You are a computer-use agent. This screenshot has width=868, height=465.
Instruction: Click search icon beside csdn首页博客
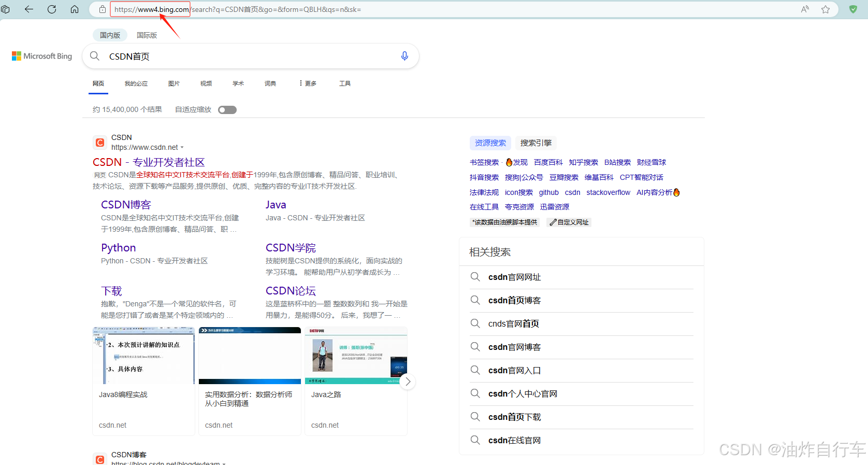[475, 300]
